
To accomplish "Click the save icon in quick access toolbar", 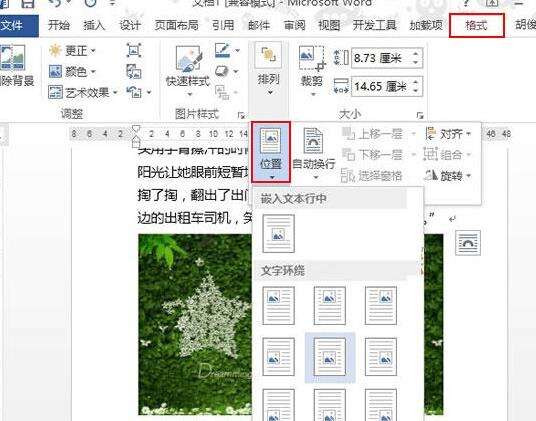I will [x=28, y=3].
